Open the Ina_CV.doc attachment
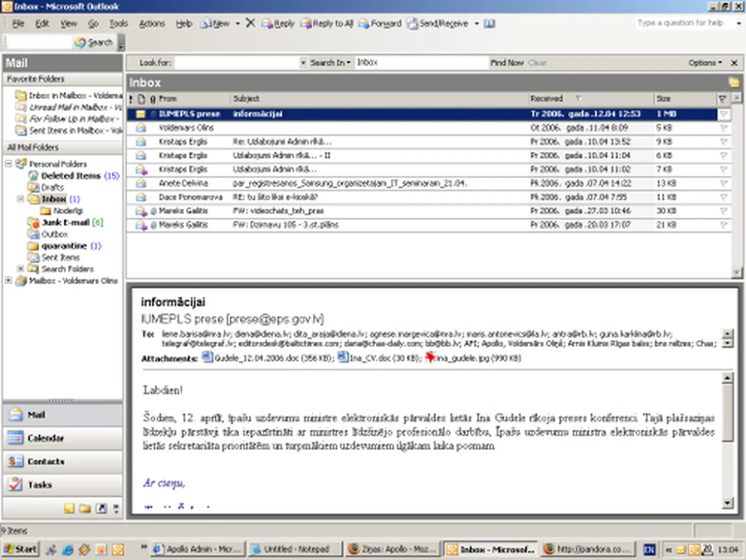The width and height of the screenshot is (746, 560). point(380,358)
